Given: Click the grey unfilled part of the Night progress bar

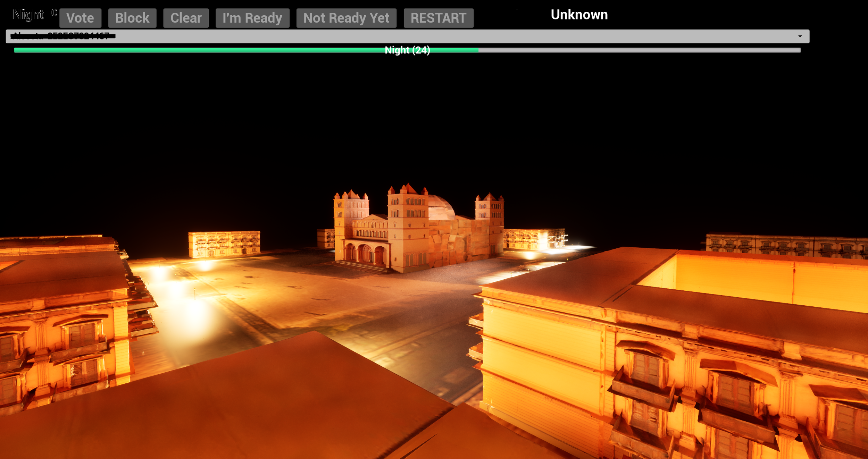Looking at the screenshot, I should pyautogui.click(x=642, y=50).
